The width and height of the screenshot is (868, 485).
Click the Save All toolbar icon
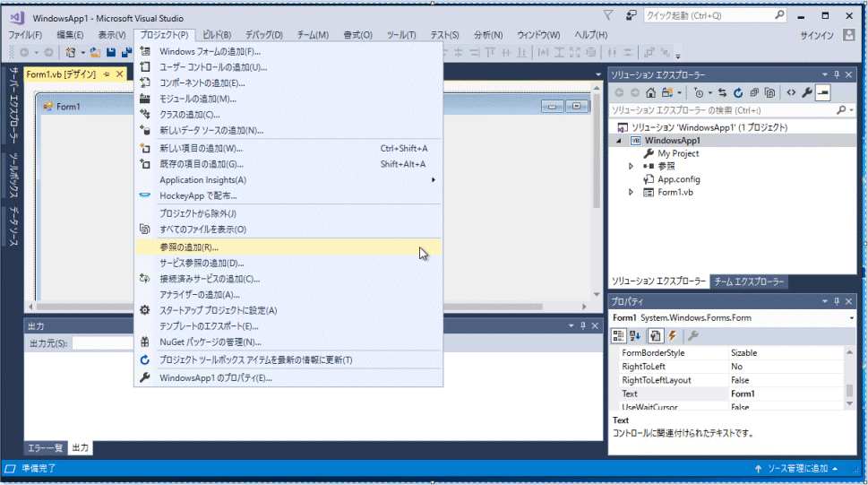[x=127, y=53]
